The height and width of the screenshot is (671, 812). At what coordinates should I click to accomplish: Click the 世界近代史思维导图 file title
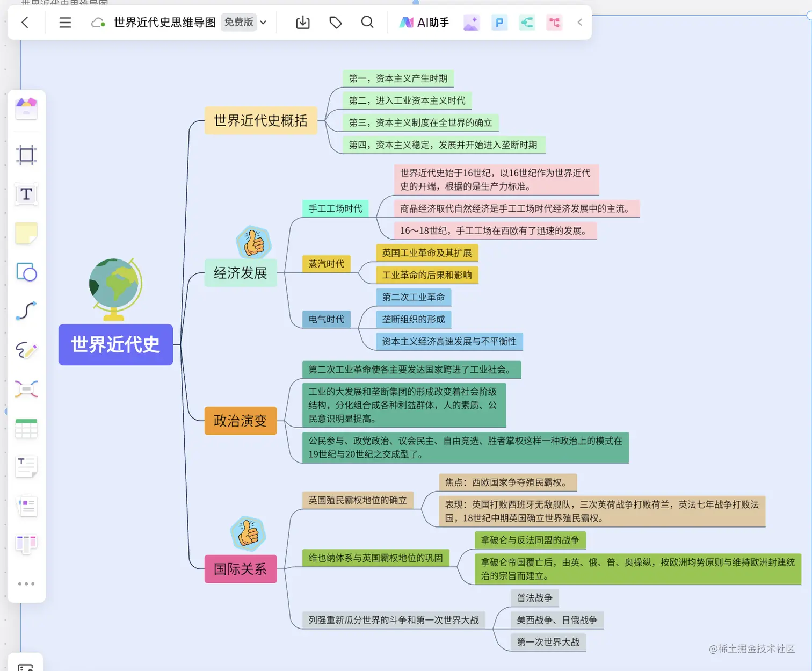coord(165,23)
